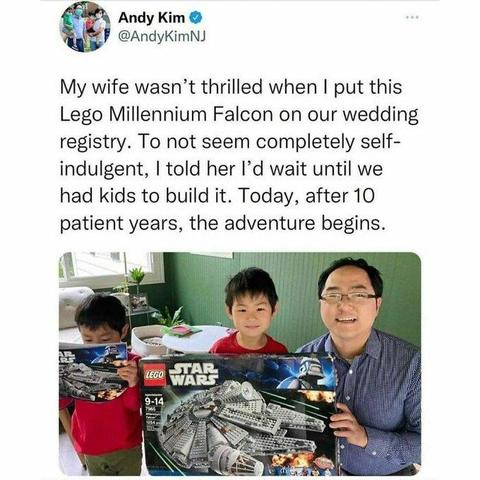Visit the @AndyKimNJ handle link

coord(162,36)
